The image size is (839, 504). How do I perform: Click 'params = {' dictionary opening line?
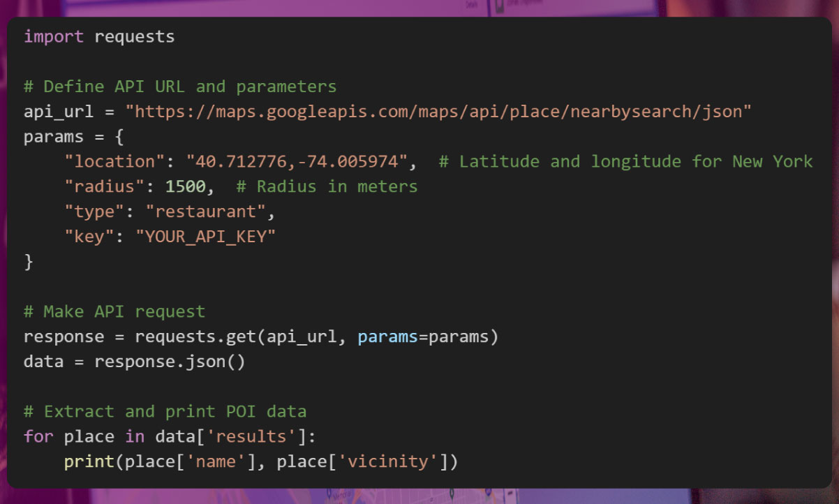(74, 137)
